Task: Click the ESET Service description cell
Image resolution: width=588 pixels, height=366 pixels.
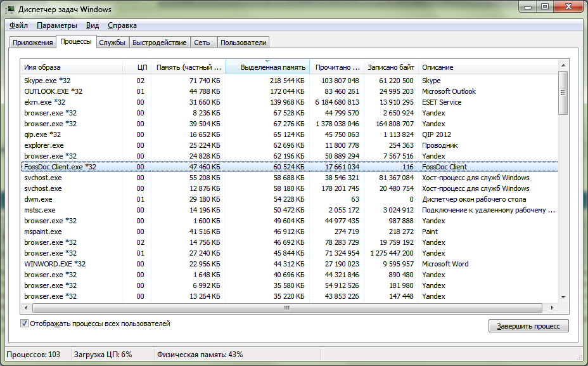Action: [442, 102]
